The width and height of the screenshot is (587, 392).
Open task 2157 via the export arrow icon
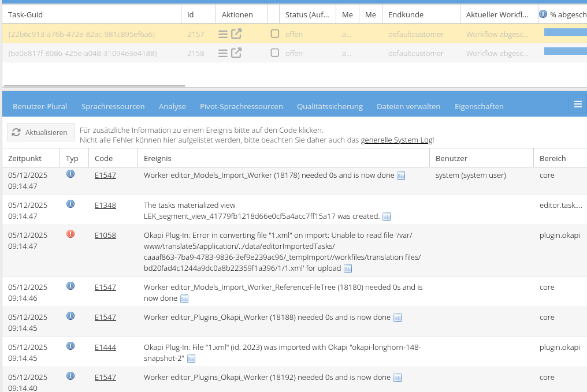point(236,34)
